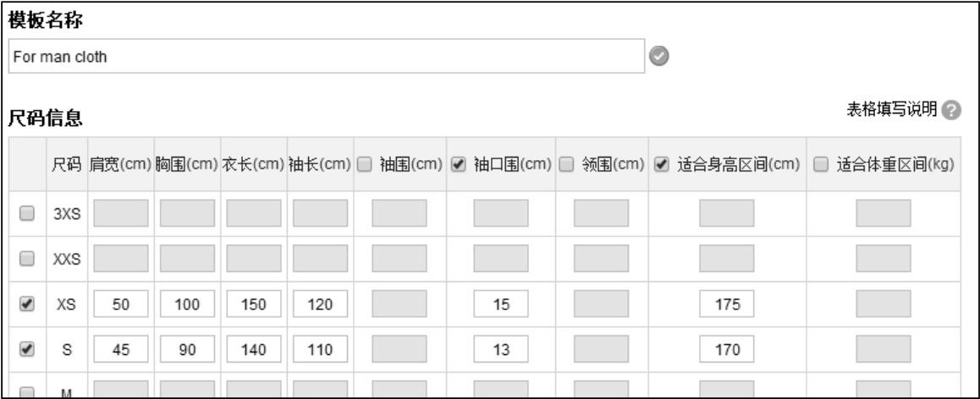
Task: Open the 表格填写说明 help link
Action: pyautogui.click(x=892, y=110)
